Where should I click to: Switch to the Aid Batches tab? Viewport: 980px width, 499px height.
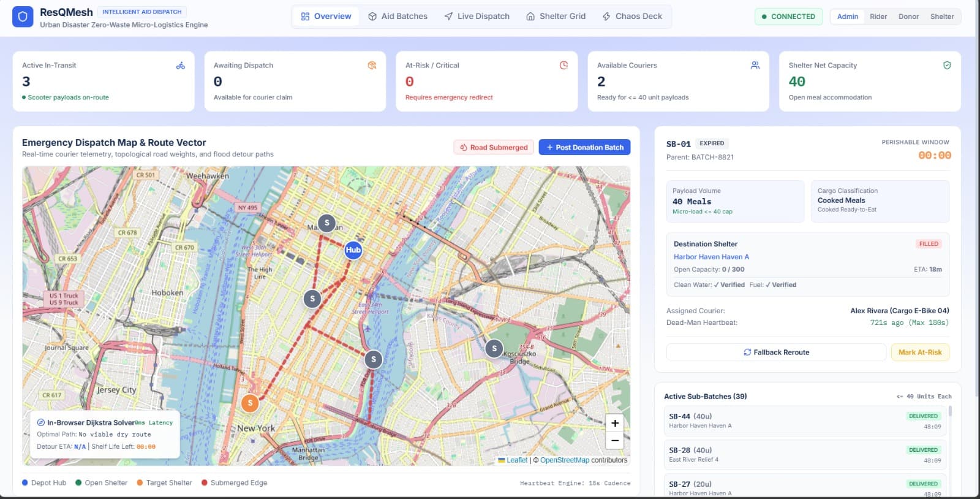click(398, 17)
